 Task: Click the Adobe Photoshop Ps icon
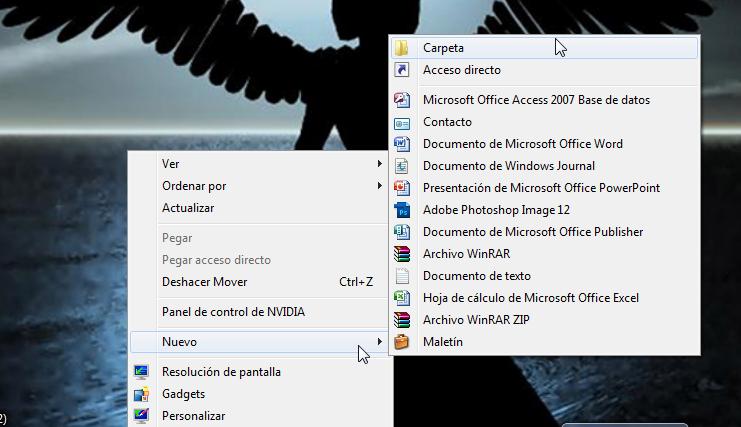coord(402,210)
